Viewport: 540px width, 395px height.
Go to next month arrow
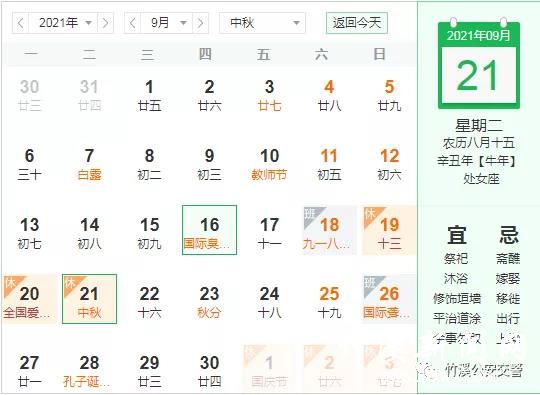(200, 23)
